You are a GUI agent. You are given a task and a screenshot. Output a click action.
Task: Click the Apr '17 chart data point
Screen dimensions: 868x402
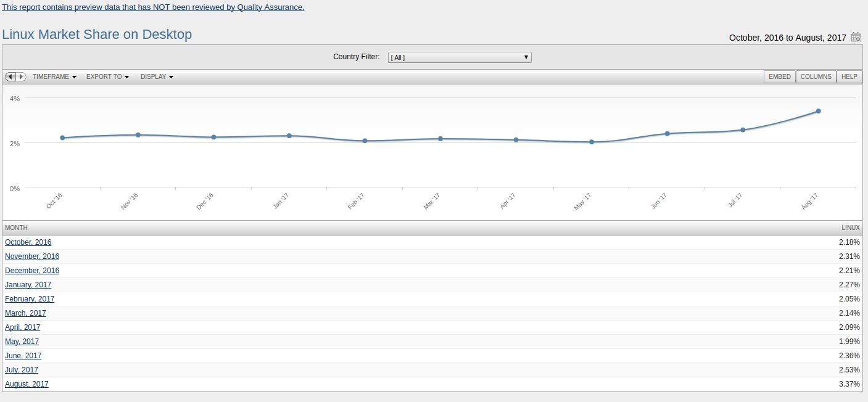tap(516, 140)
